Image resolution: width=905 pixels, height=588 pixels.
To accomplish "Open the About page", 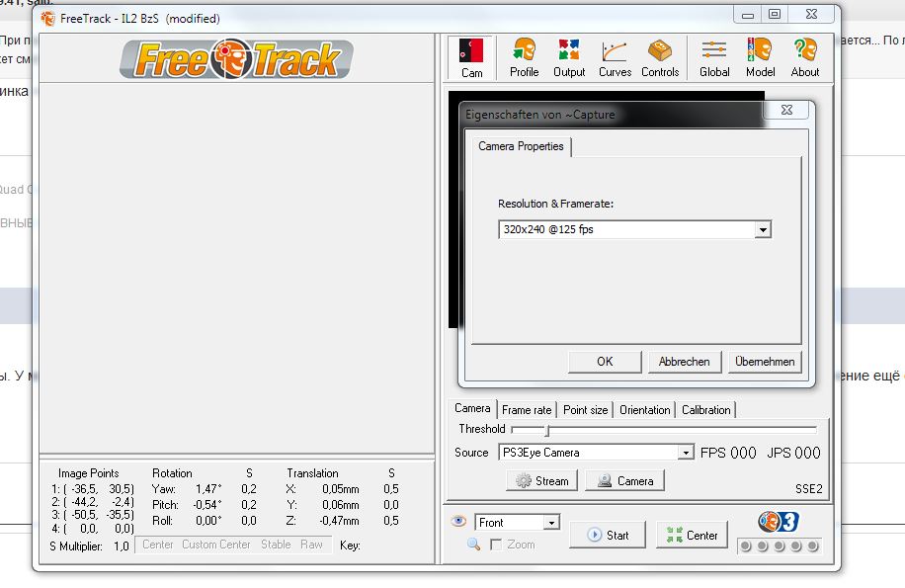I will 805,57.
